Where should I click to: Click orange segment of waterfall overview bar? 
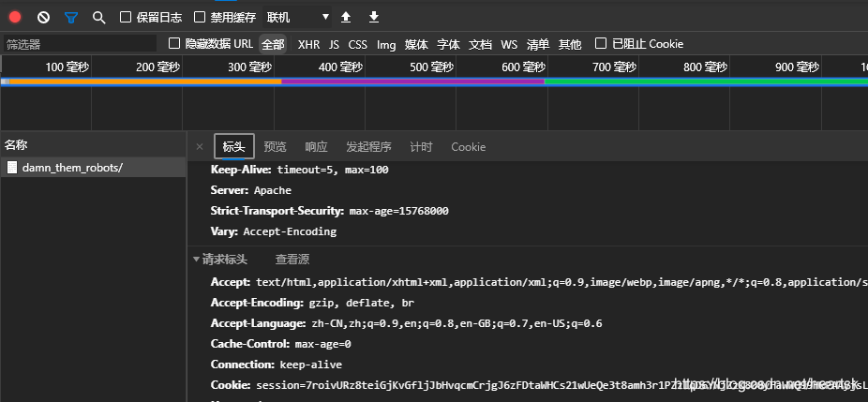coord(145,82)
